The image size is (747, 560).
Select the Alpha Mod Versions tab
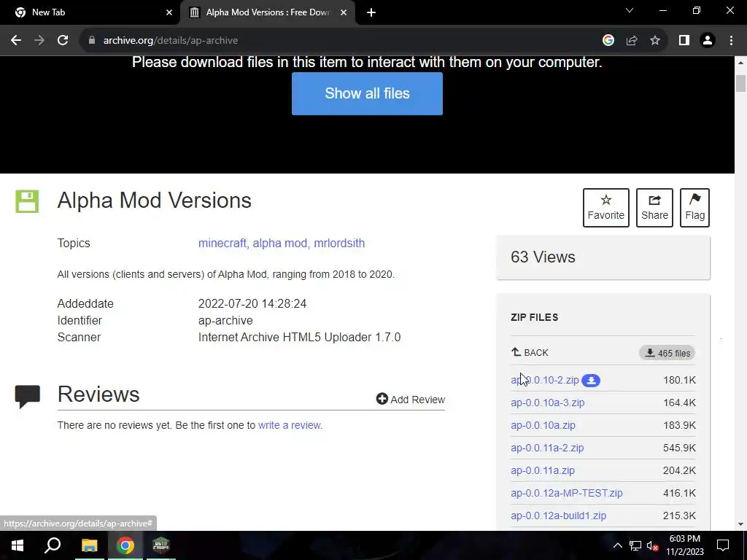tap(268, 12)
